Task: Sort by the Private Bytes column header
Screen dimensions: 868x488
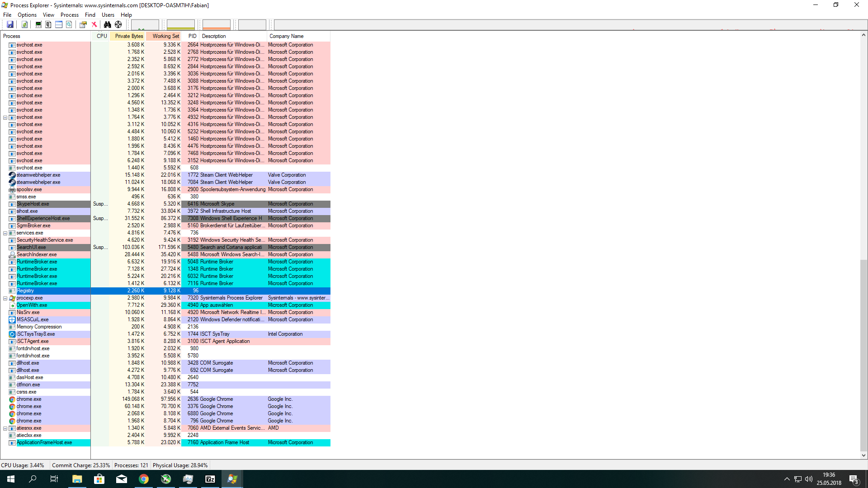Action: pos(128,36)
